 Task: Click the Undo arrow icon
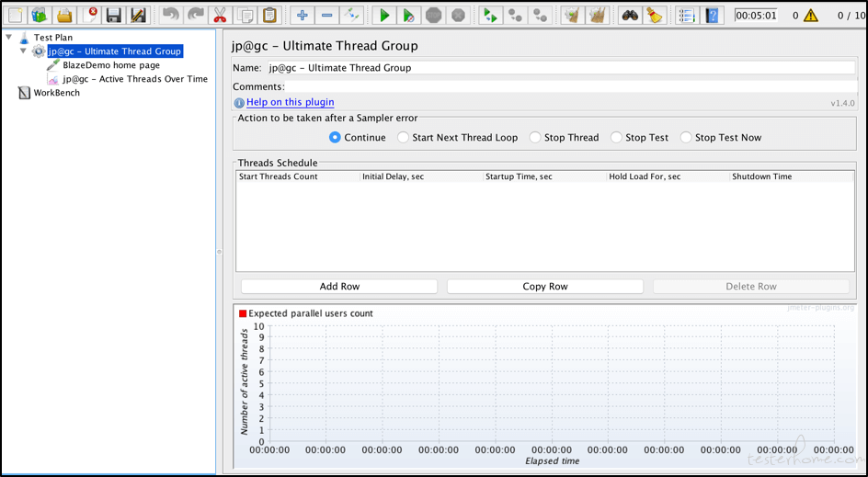pyautogui.click(x=170, y=16)
